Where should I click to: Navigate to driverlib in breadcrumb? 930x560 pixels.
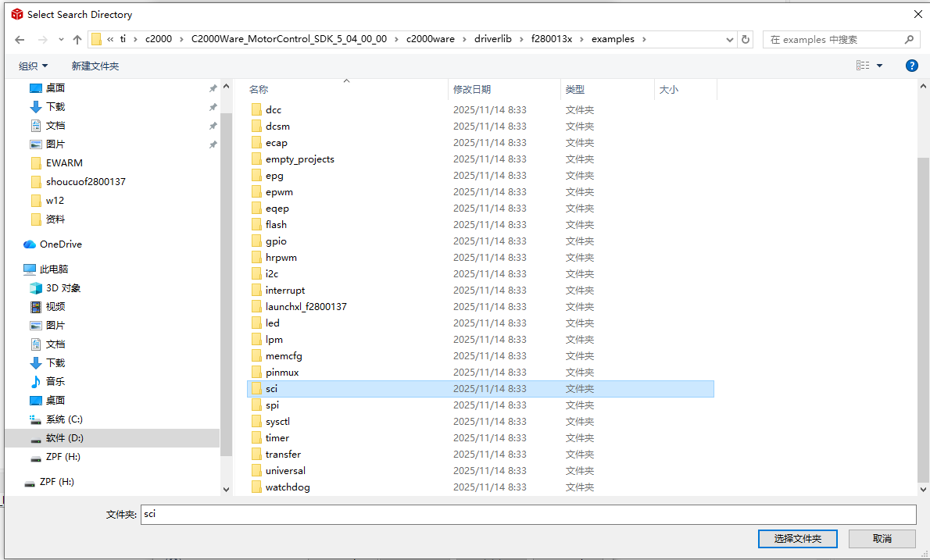tap(493, 39)
